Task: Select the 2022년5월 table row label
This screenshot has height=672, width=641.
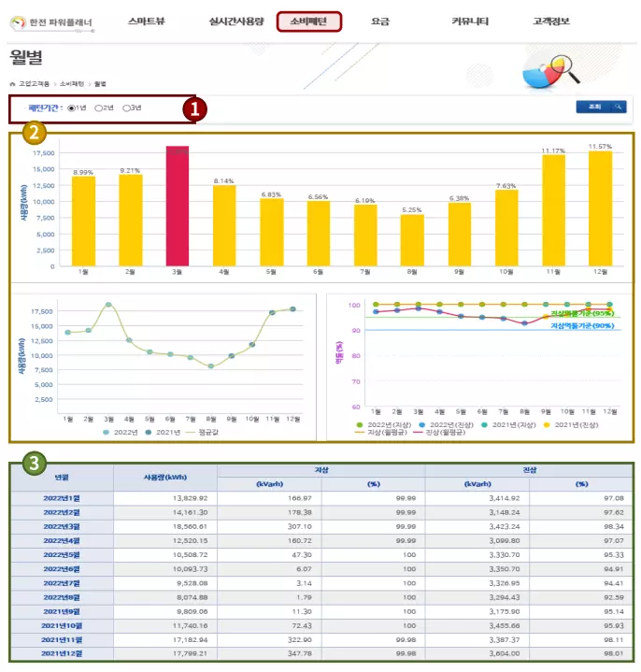Action: click(62, 555)
